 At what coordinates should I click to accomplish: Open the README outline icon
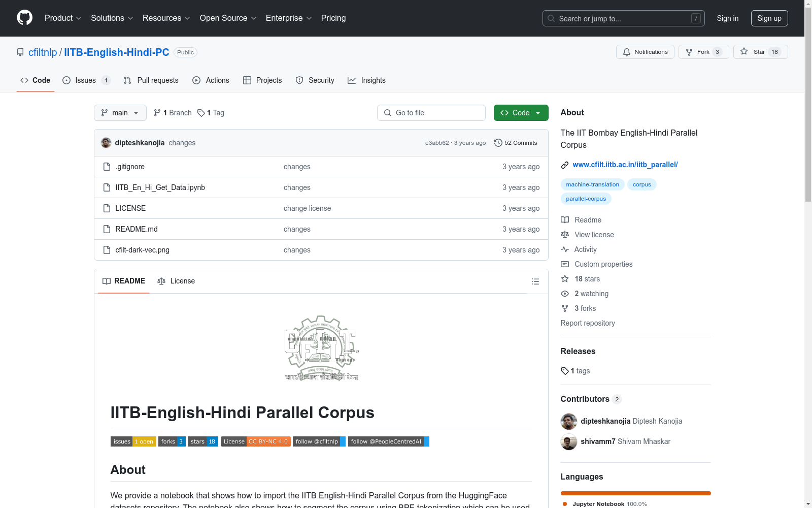[535, 281]
